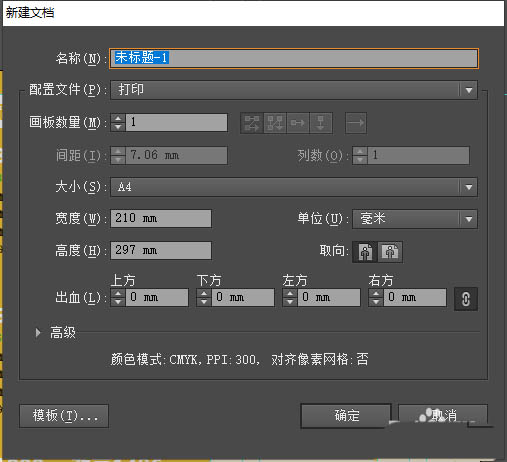Viewport: 507px width, 462px height.
Task: Expand the 高级 advanced section
Action: (x=38, y=333)
